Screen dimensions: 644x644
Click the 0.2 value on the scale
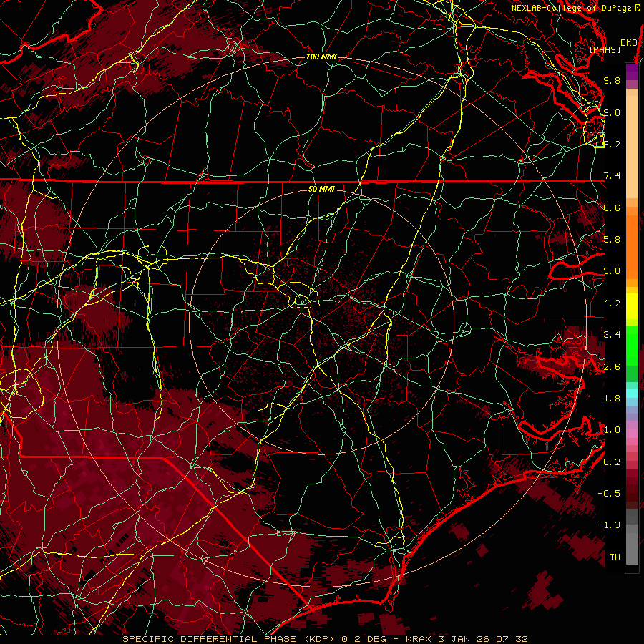612,462
